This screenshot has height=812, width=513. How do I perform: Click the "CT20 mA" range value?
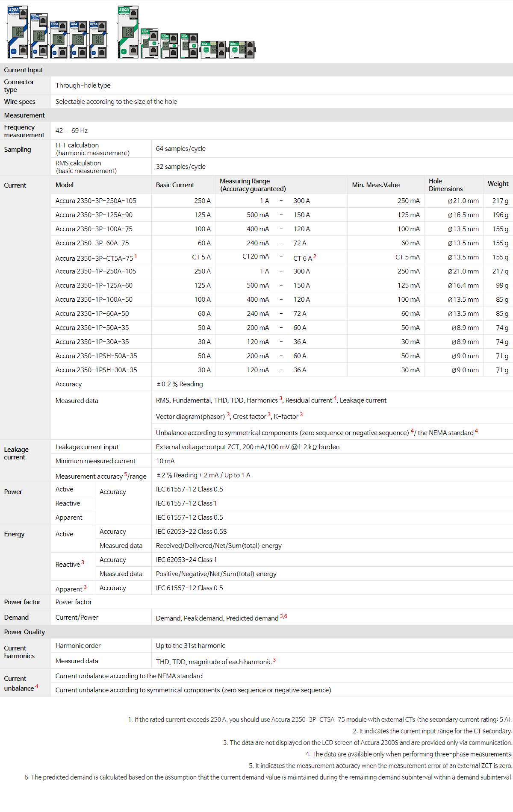(256, 256)
